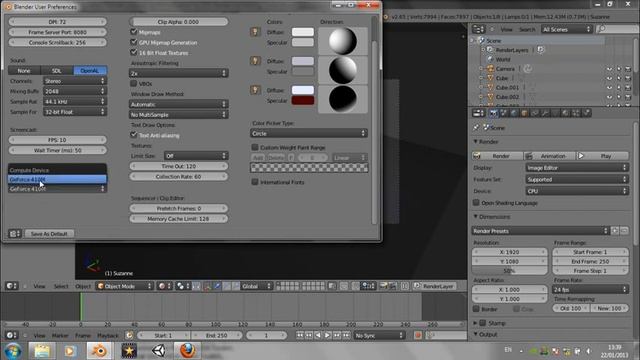This screenshot has height=360, width=640.
Task: Toggle Text Anti-aliasing checkbox
Action: coord(133,134)
